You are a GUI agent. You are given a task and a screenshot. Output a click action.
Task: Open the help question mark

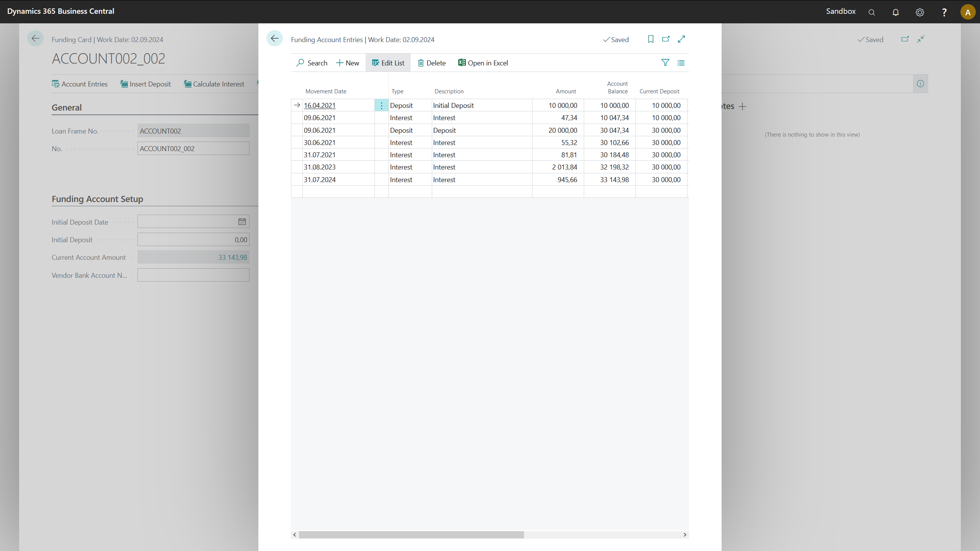(x=944, y=12)
